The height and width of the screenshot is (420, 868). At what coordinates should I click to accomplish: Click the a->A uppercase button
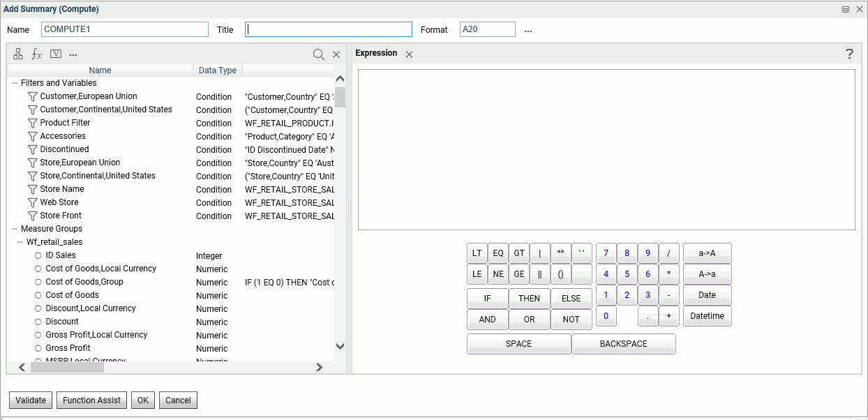pyautogui.click(x=708, y=253)
